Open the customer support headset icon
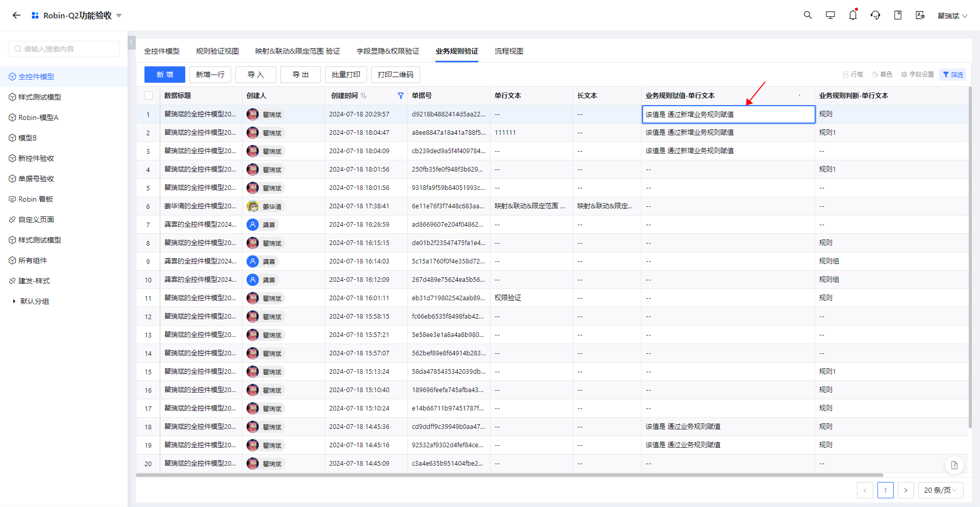The height and width of the screenshot is (507, 980). [875, 15]
